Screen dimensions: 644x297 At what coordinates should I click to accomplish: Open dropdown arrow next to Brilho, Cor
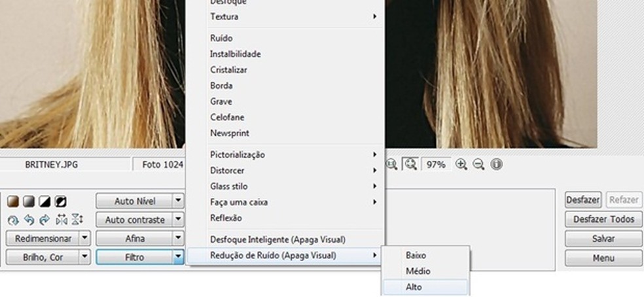coord(84,257)
